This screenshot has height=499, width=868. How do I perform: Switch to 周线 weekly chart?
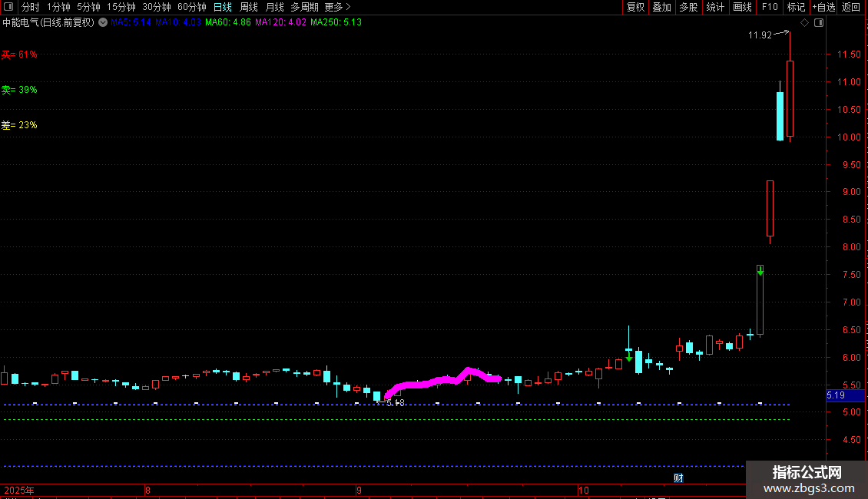[249, 7]
